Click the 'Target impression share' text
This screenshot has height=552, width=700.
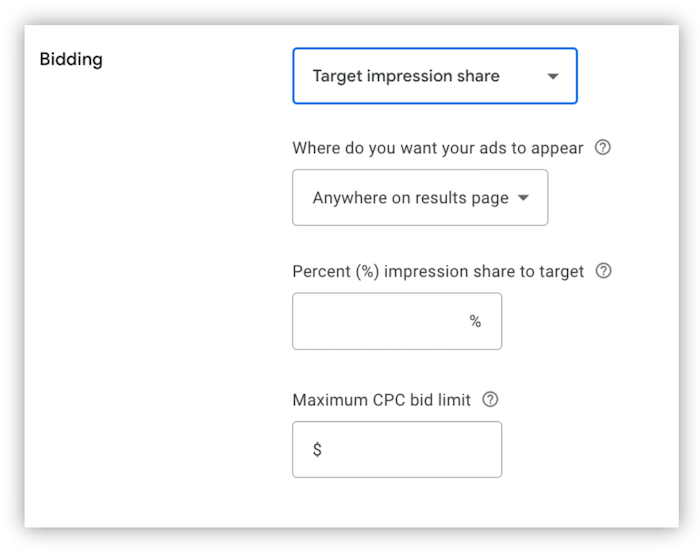click(405, 76)
